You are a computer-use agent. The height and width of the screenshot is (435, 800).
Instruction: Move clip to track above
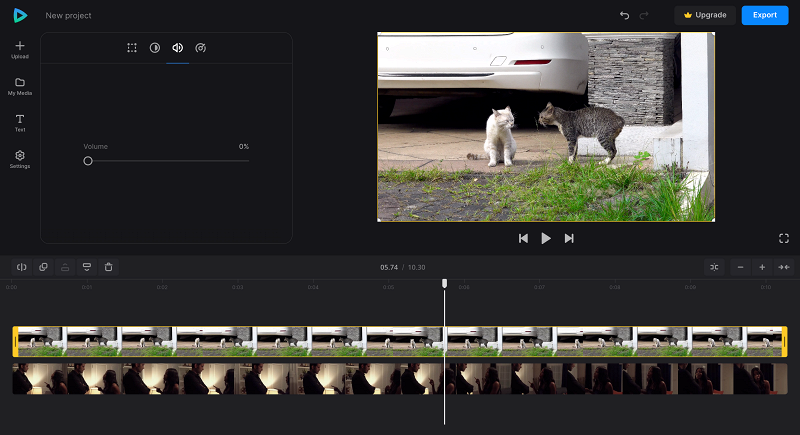(65, 267)
